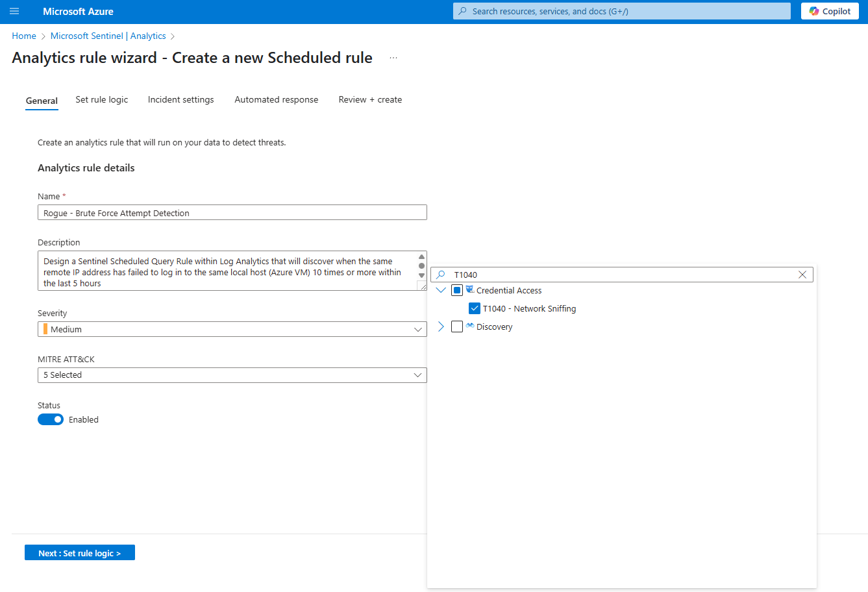Expand the Discovery group
This screenshot has width=868, height=592.
click(441, 327)
